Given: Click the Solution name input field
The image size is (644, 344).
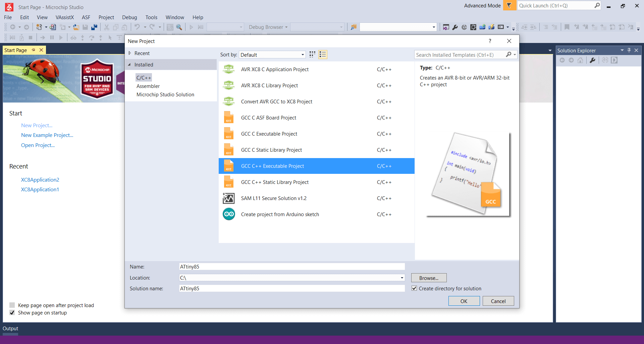Looking at the screenshot, I should click(292, 288).
